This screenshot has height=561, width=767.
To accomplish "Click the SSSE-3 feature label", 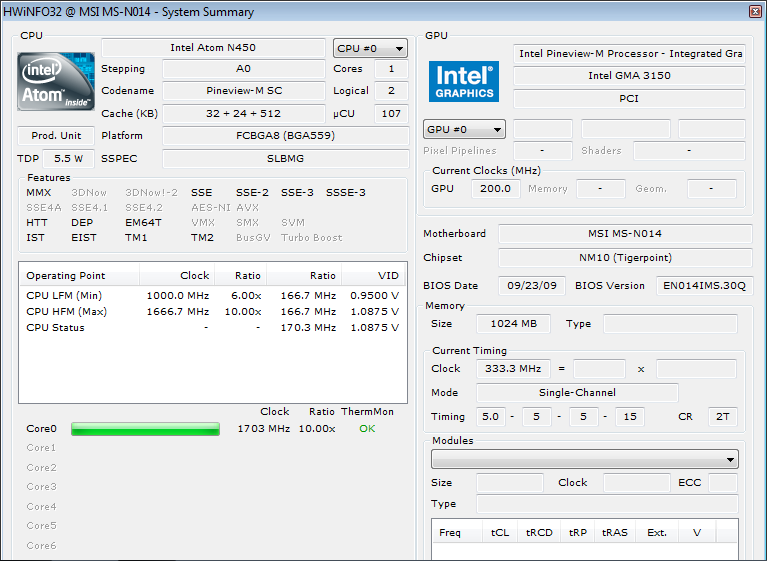I will (346, 193).
